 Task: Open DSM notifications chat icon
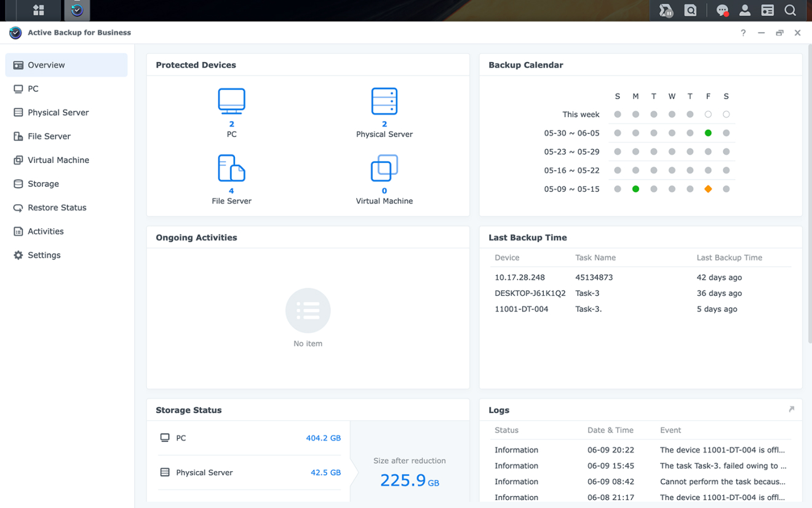tap(722, 10)
